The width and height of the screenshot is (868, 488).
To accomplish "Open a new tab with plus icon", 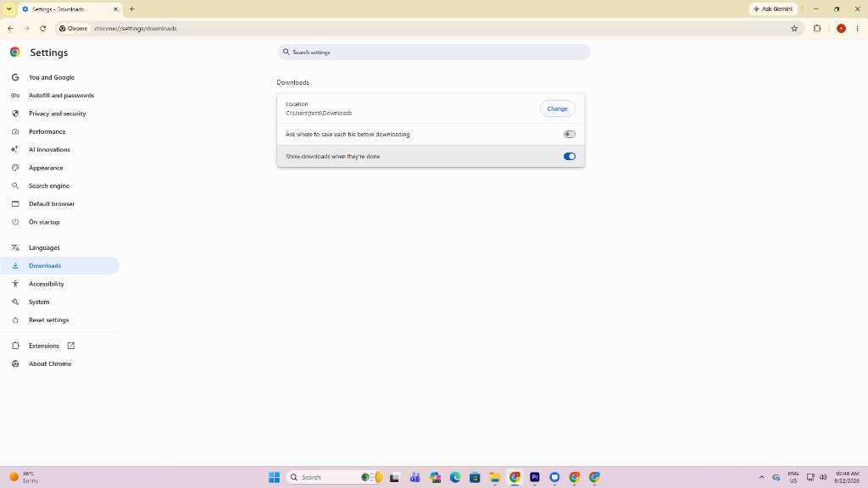I will (x=131, y=8).
